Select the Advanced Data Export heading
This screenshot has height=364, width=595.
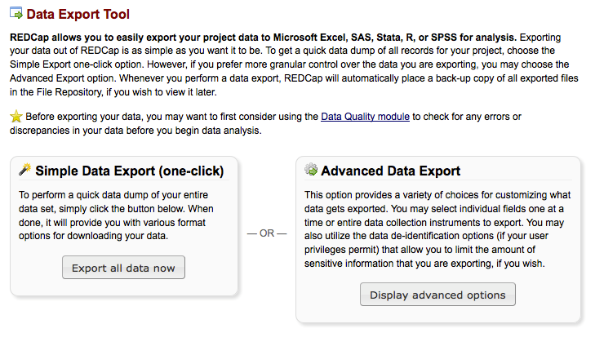390,171
